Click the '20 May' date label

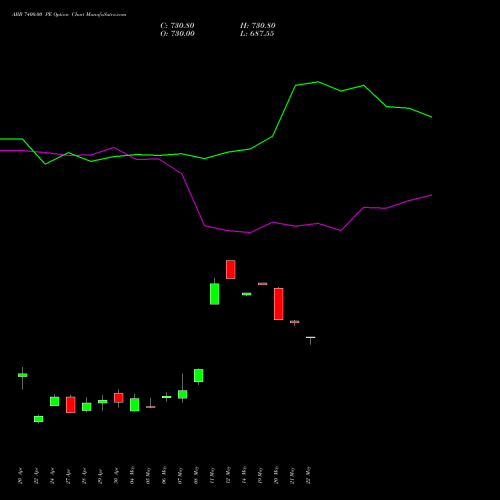(x=276, y=475)
